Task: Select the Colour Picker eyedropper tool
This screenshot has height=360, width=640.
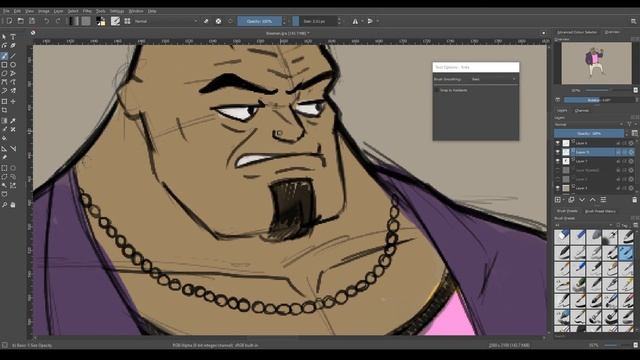Action: click(x=13, y=121)
